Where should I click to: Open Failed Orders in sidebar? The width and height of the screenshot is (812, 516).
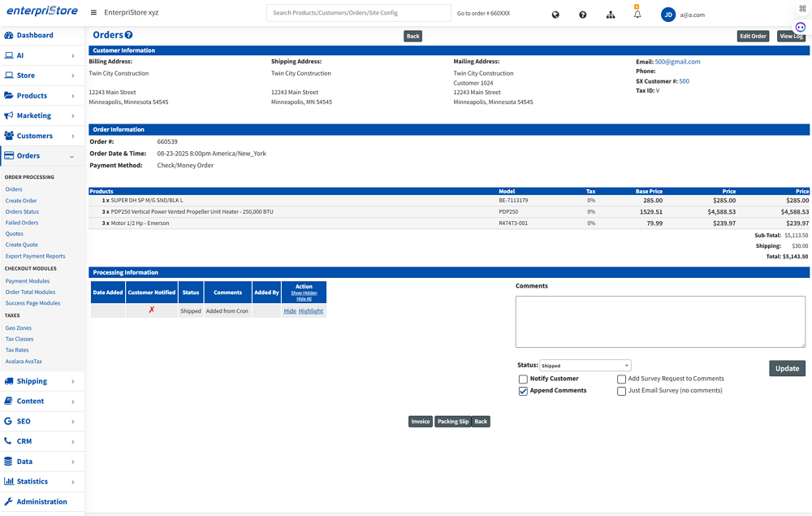(22, 223)
